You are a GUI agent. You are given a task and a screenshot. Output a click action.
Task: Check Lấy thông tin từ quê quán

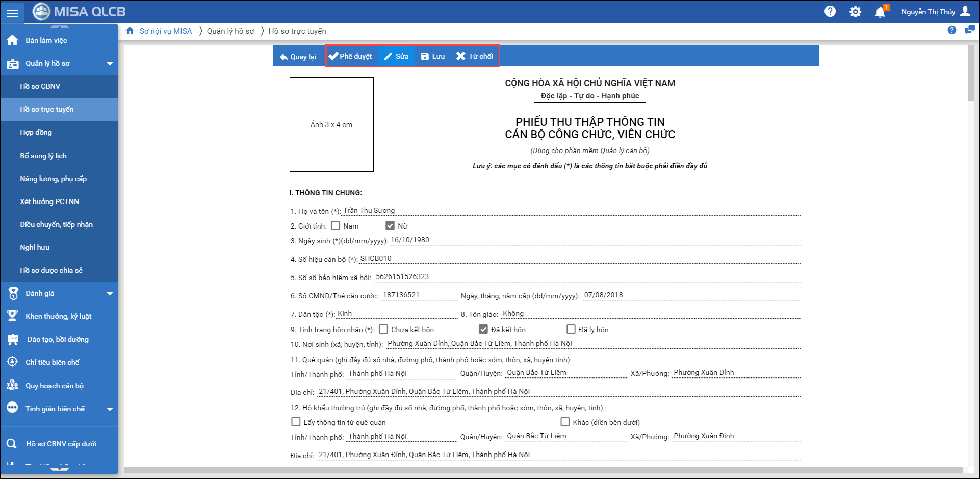(x=296, y=422)
